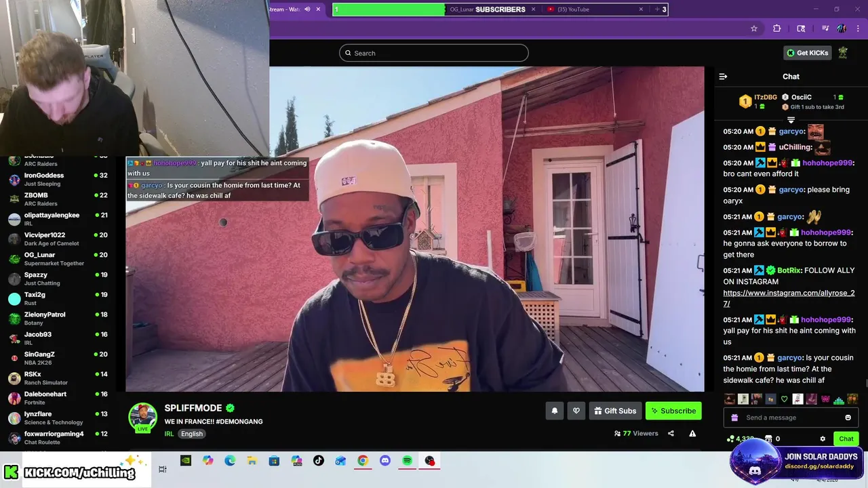Open RSKx channel in sidebar
The height and width of the screenshot is (488, 868).
coord(58,378)
